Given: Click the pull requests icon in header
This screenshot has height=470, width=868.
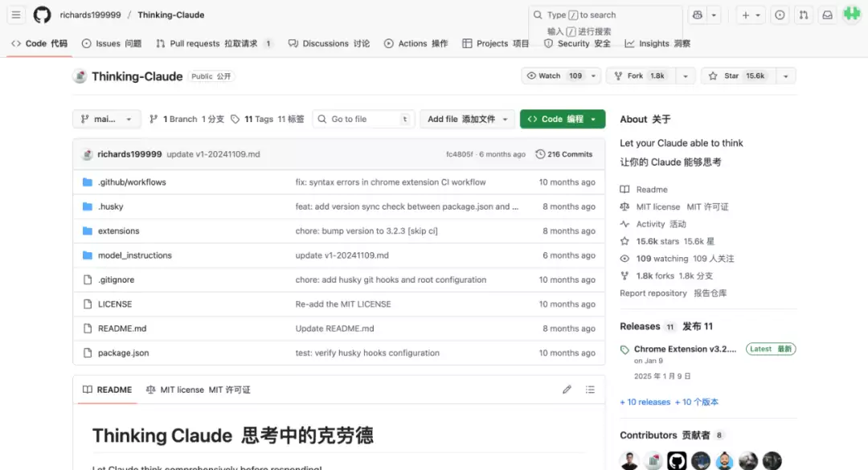Looking at the screenshot, I should pyautogui.click(x=803, y=15).
